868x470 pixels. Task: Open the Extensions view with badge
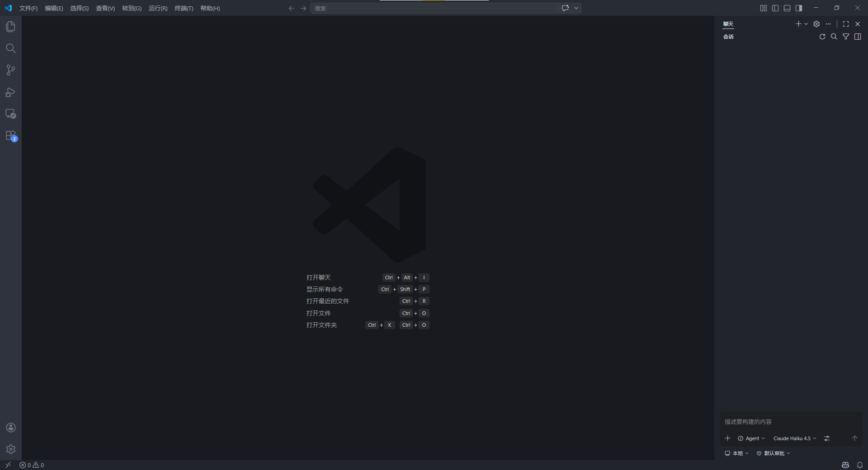10,136
